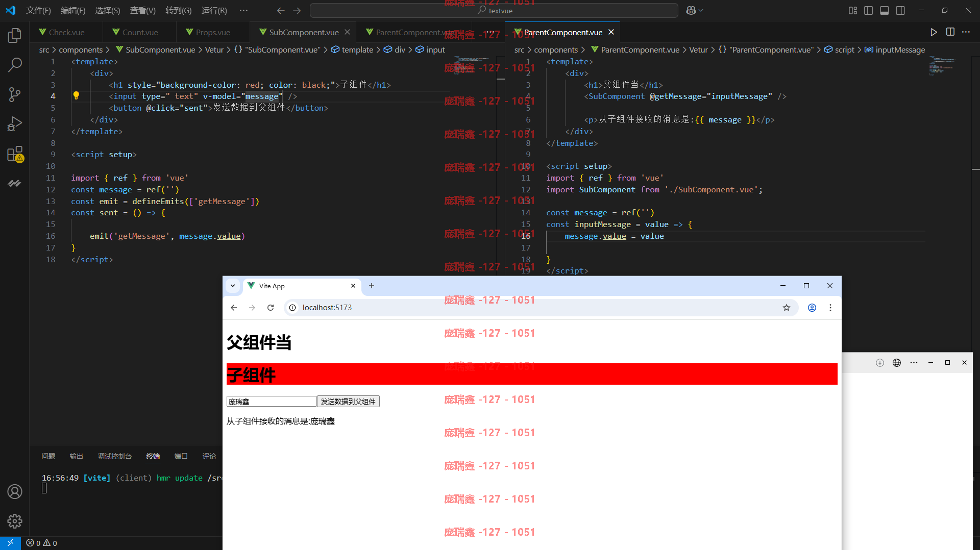Open the 转到(G) menu

pyautogui.click(x=179, y=10)
